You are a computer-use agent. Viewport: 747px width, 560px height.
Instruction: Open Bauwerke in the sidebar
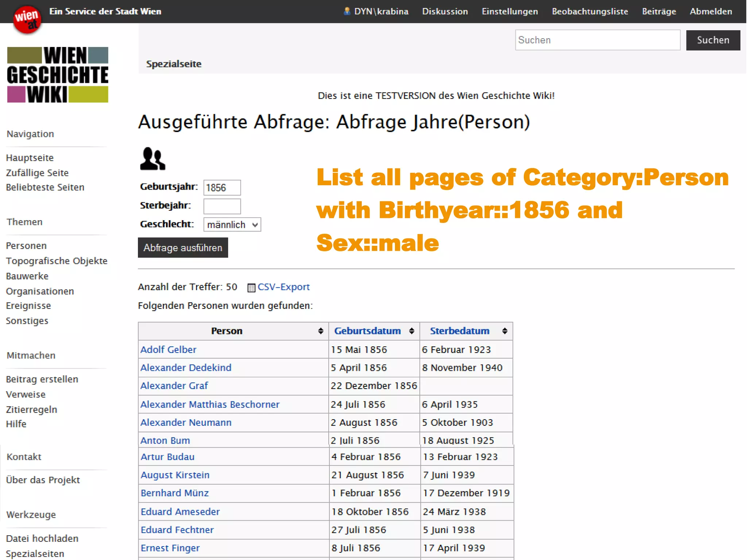[27, 276]
